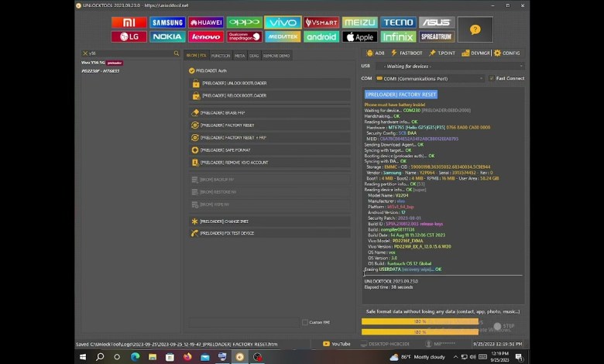
Task: Click the model search input field
Action: 130,53
